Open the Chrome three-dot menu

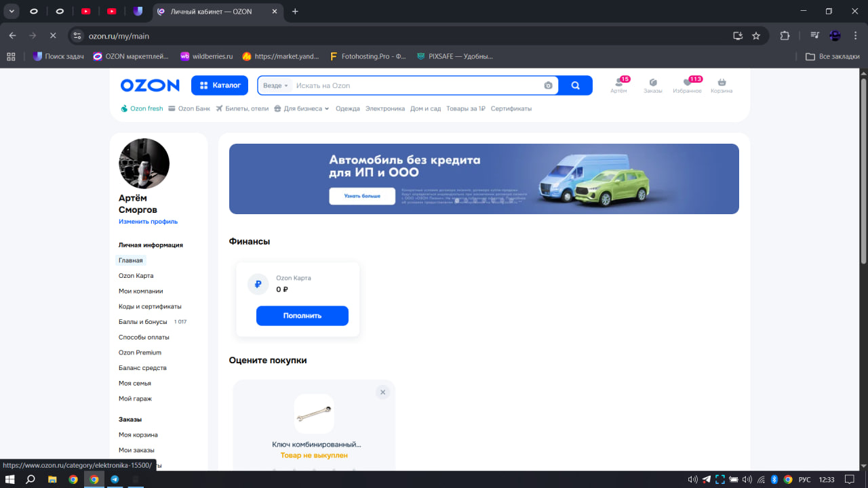pos(855,36)
